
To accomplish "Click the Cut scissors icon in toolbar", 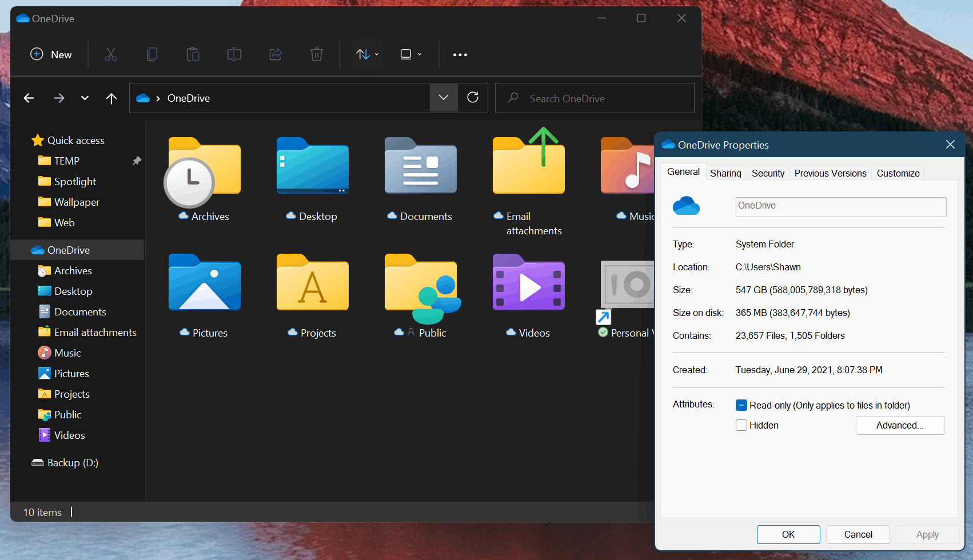I will click(111, 54).
